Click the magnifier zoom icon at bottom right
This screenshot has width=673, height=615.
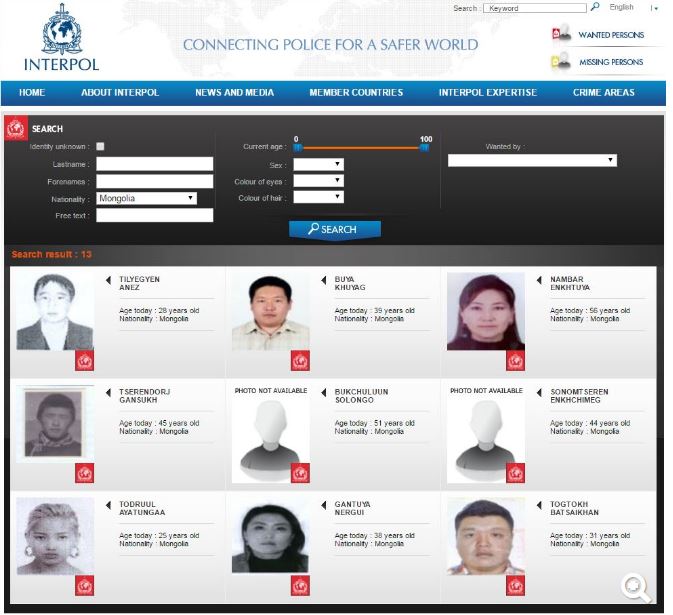pyautogui.click(x=635, y=587)
